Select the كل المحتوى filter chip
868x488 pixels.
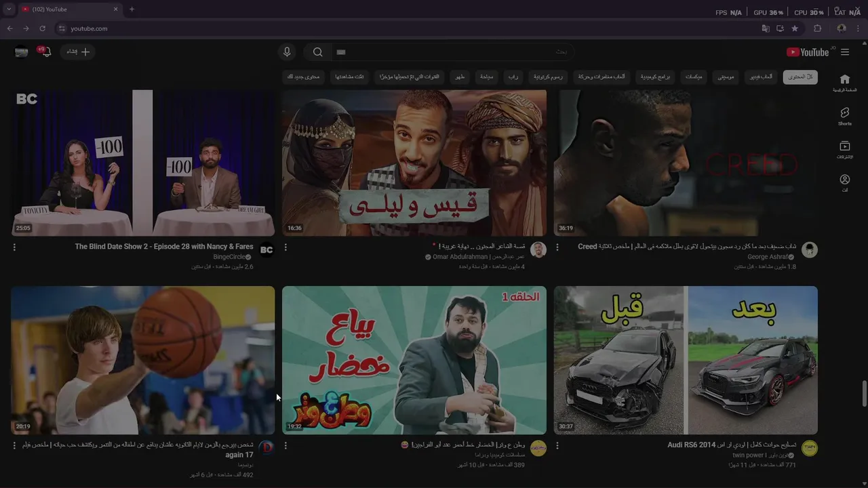click(x=800, y=77)
